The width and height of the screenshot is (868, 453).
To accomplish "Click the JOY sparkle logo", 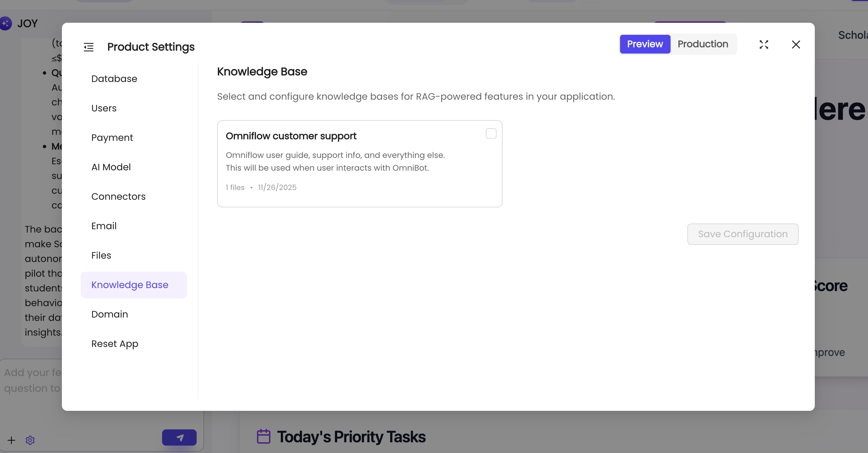I will pyautogui.click(x=5, y=23).
